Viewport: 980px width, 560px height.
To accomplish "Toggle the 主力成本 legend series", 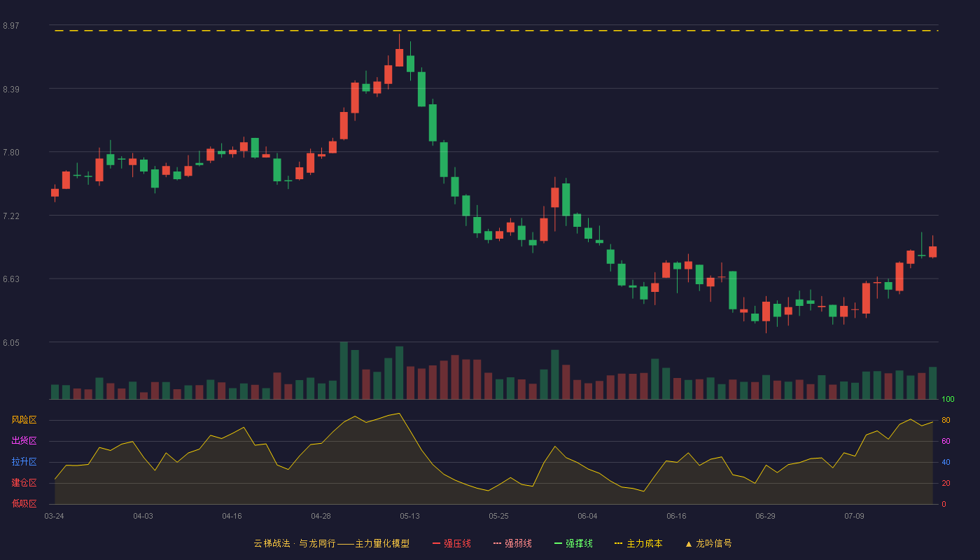I will 638,543.
